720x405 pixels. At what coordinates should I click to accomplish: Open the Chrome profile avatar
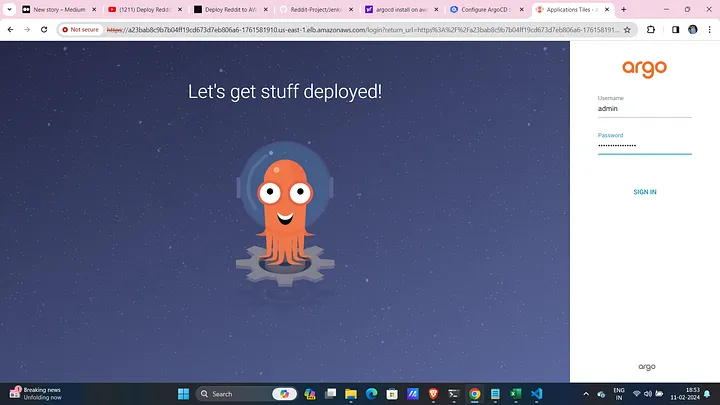tap(692, 29)
